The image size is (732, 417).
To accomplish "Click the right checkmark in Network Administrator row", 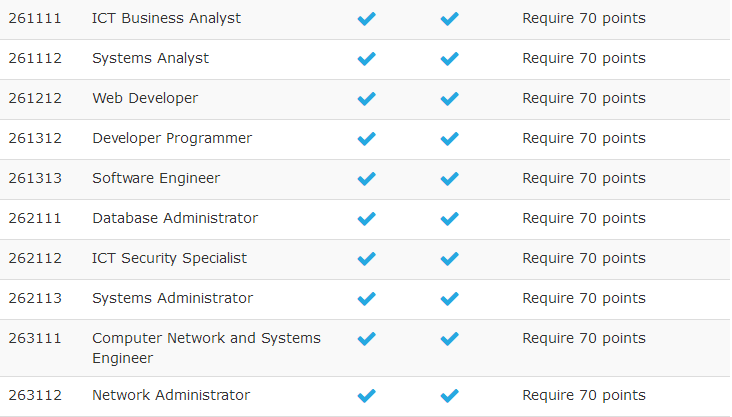I will point(449,396).
